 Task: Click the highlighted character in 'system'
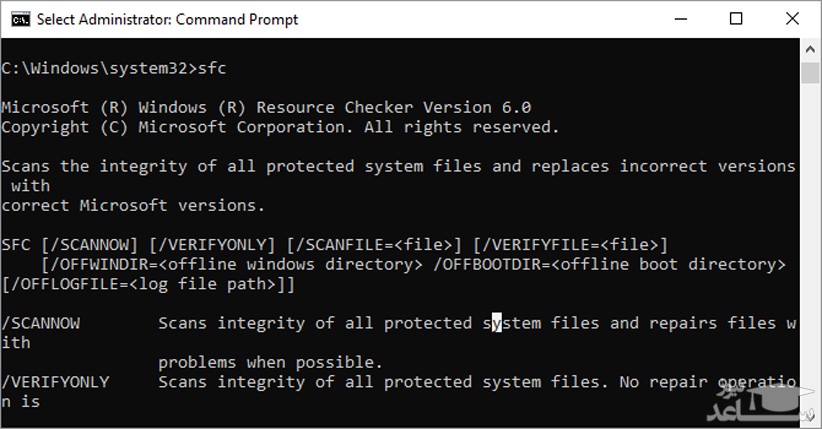pos(497,323)
